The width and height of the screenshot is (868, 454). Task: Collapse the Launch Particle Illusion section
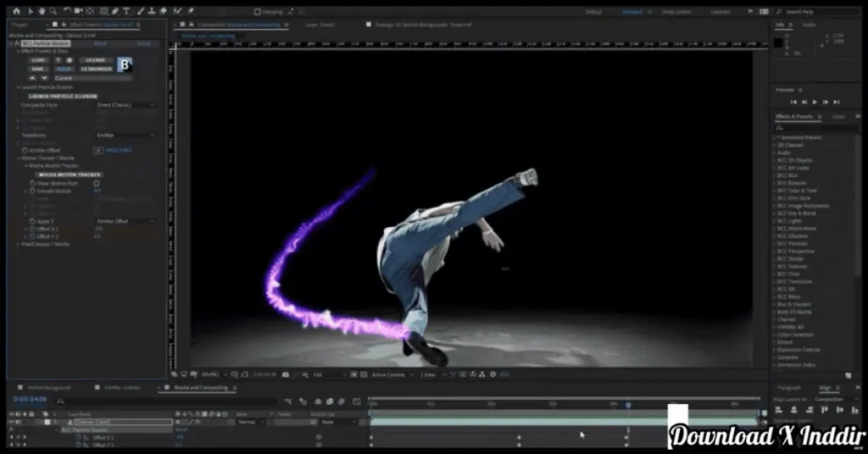click(x=19, y=87)
